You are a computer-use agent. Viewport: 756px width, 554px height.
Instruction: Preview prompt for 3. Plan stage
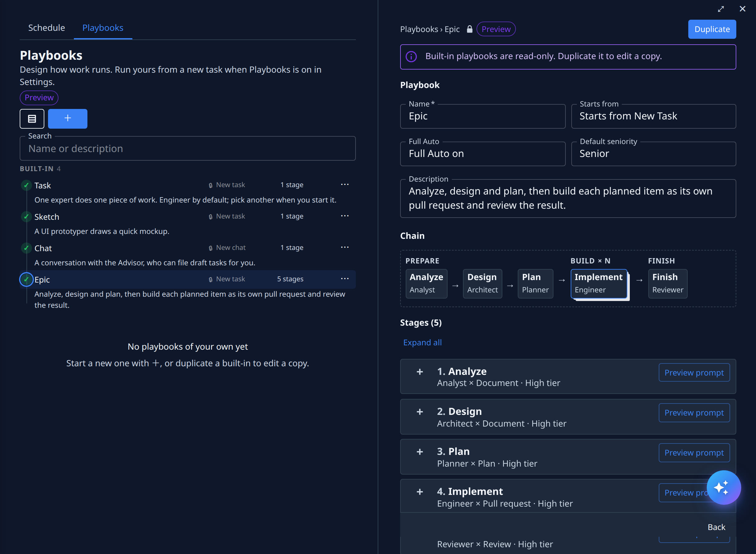tap(694, 453)
